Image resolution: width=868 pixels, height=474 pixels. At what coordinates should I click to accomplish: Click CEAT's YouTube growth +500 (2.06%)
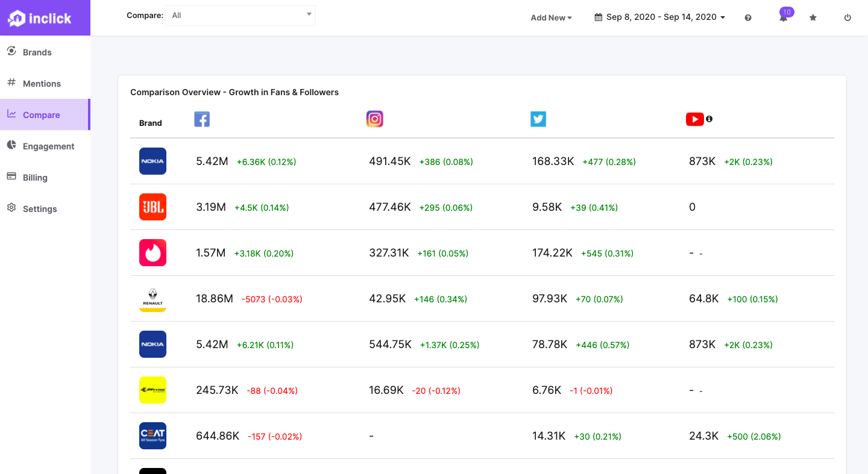pos(754,437)
